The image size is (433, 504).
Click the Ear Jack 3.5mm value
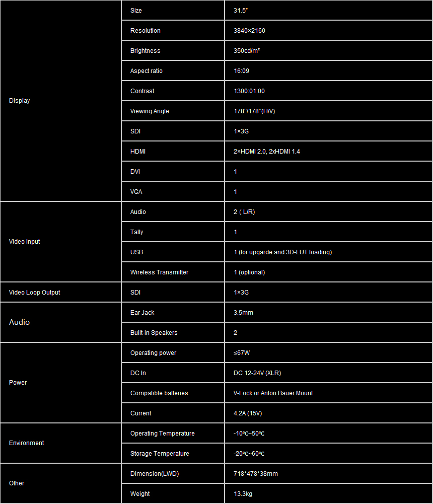(243, 313)
